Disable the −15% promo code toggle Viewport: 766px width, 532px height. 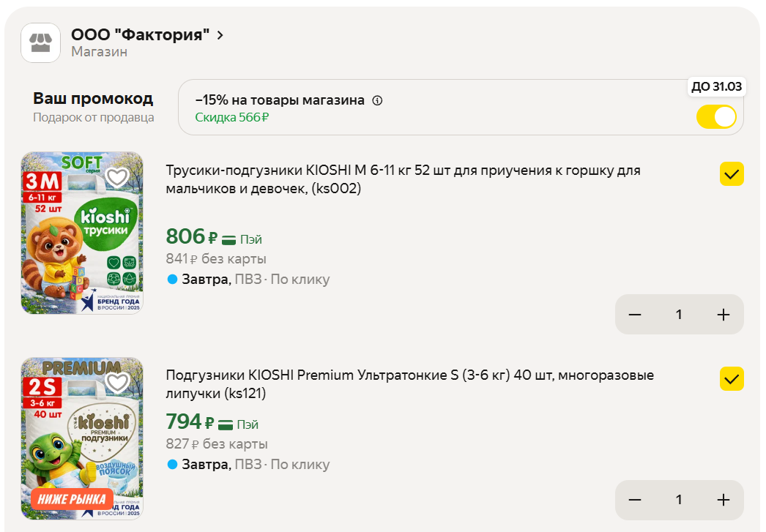click(x=716, y=117)
